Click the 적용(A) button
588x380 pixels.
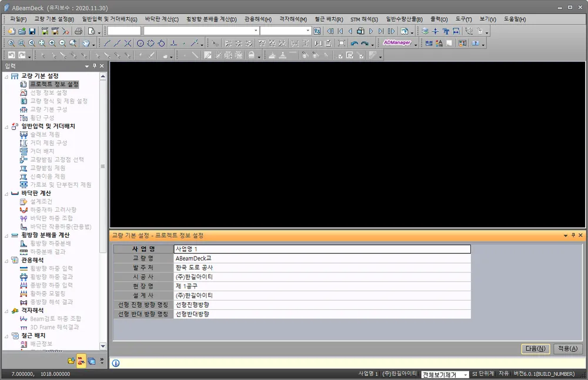click(568, 349)
